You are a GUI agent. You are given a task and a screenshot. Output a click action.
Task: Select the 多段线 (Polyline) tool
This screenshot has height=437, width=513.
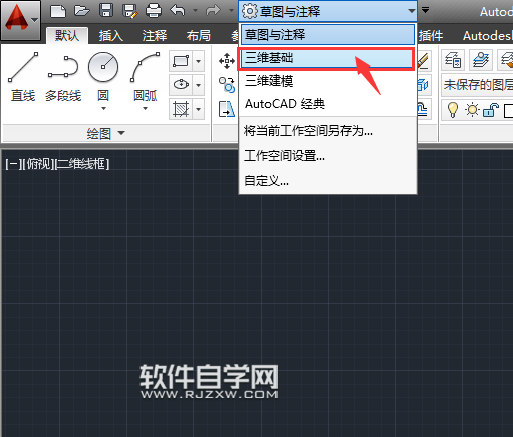pos(63,77)
